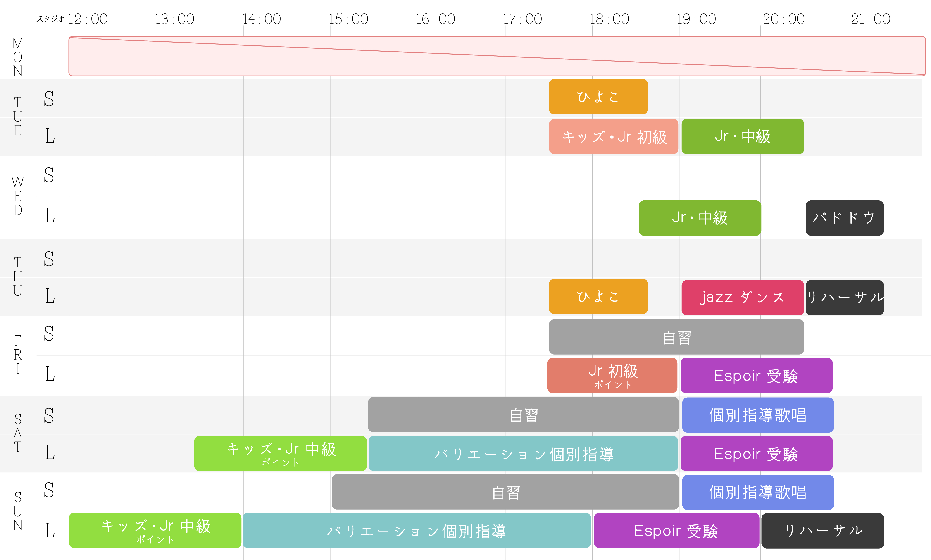Click Saturday Espoir 受験 block
This screenshot has height=560, width=931.
(757, 454)
